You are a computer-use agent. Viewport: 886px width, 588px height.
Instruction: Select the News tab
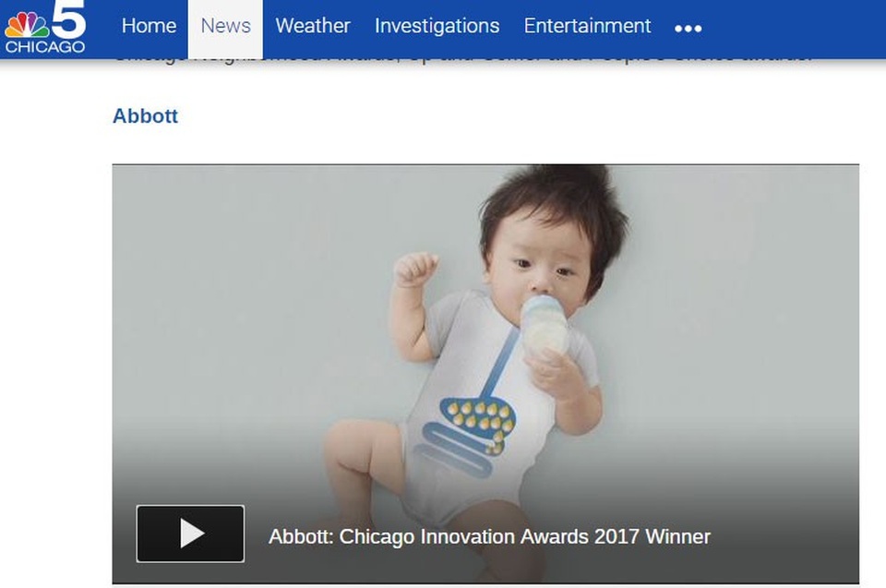[x=225, y=26]
